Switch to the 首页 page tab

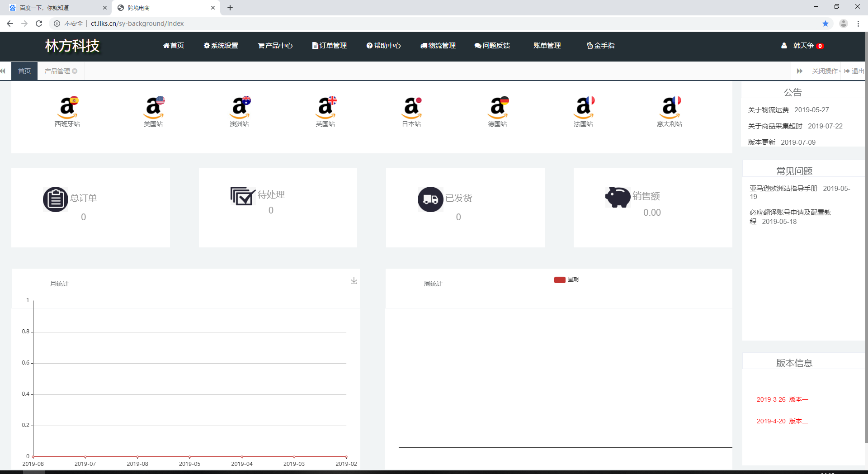[24, 71]
